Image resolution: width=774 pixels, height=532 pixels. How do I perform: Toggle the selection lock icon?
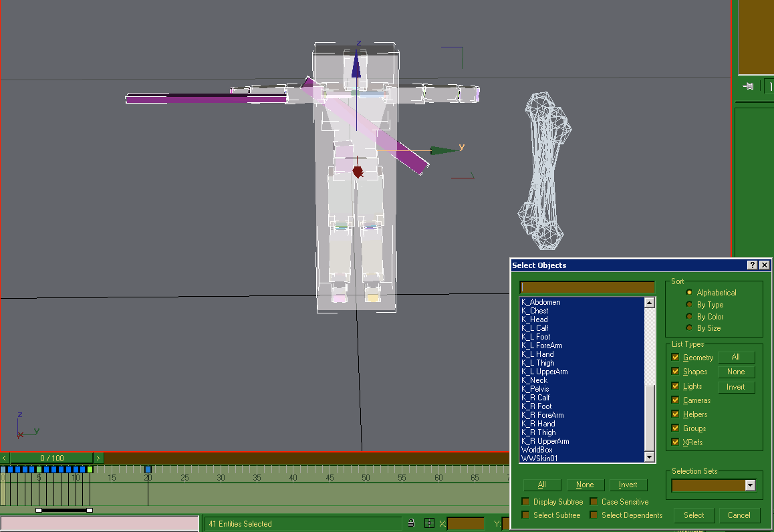tap(411, 523)
